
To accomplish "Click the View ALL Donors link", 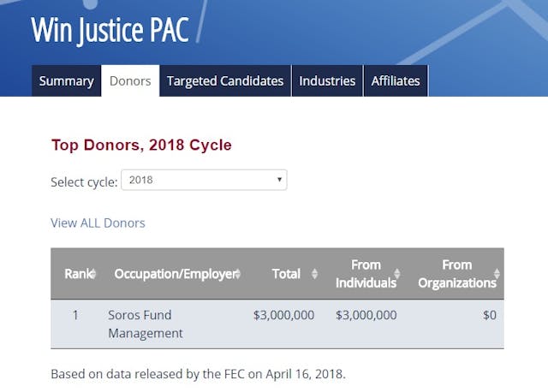I will (98, 223).
